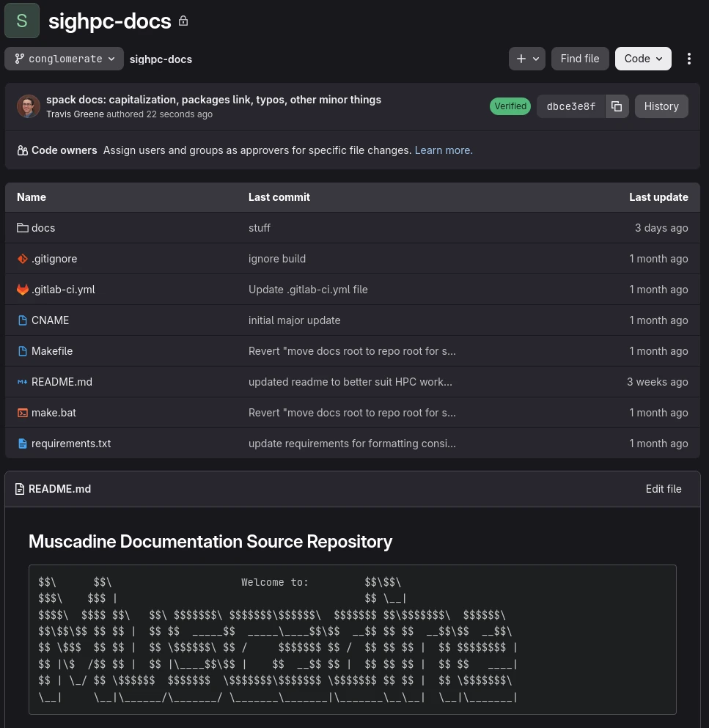Click the 'authored 22 seconds ago' text
This screenshot has width=709, height=728.
click(159, 114)
